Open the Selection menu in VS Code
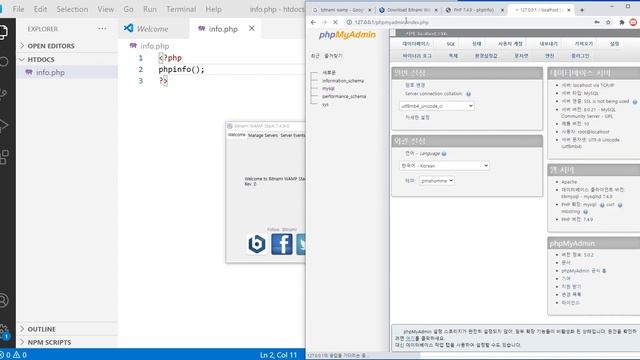This screenshot has height=360, width=640. point(72,9)
